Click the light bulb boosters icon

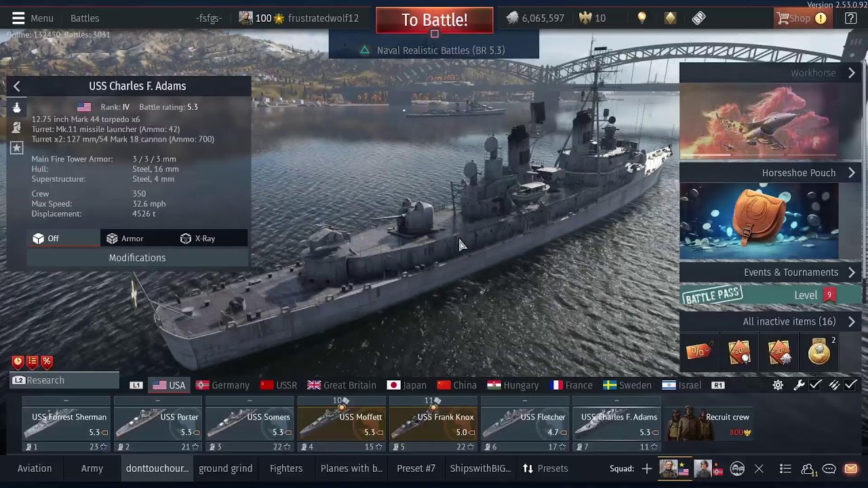642,18
